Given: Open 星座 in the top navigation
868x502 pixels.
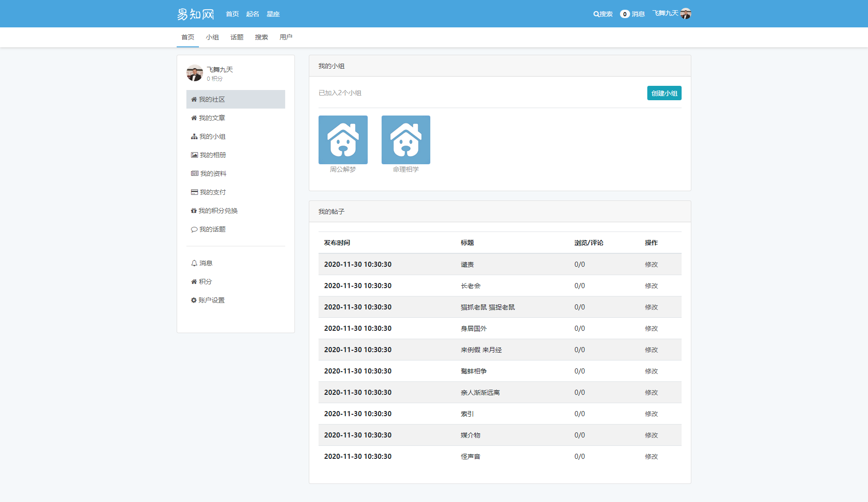Looking at the screenshot, I should coord(273,14).
